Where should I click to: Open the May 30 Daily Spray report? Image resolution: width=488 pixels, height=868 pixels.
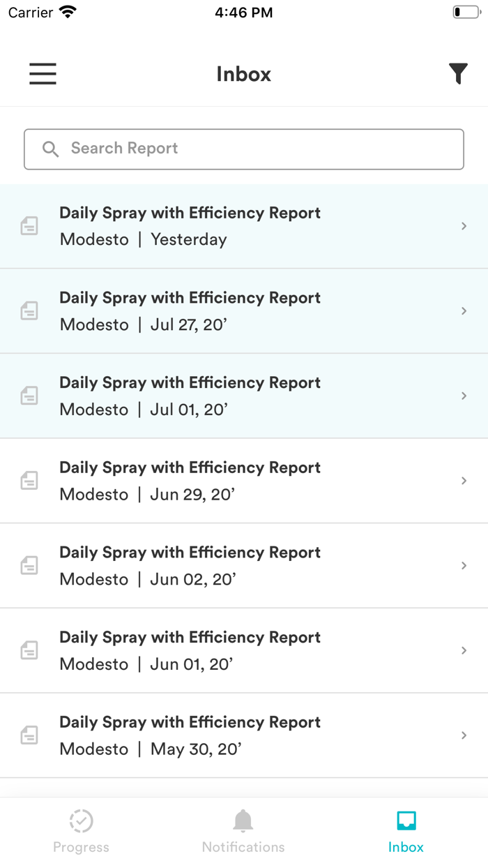pyautogui.click(x=190, y=735)
